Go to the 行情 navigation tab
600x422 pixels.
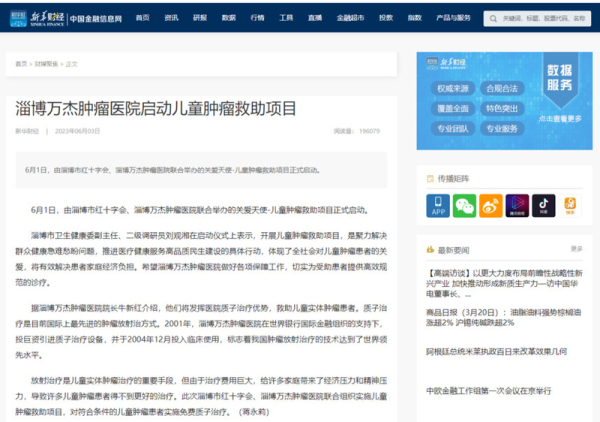[x=258, y=18]
